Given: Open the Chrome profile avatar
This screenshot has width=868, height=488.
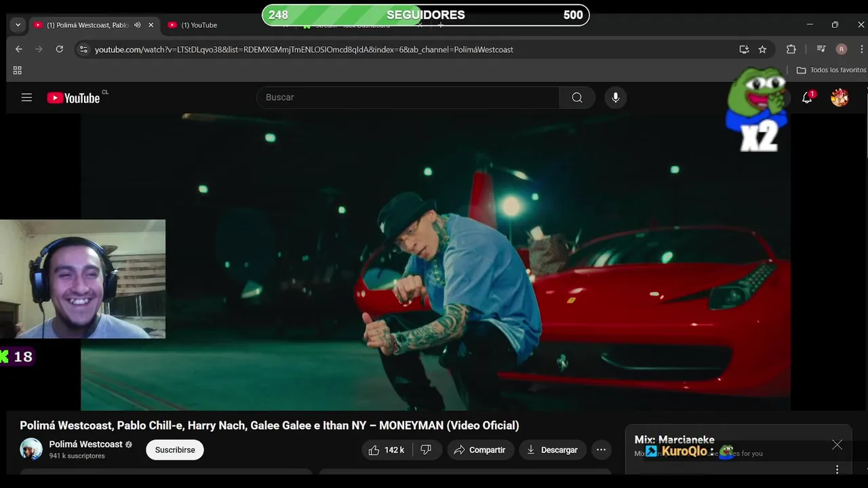Looking at the screenshot, I should click(x=842, y=49).
